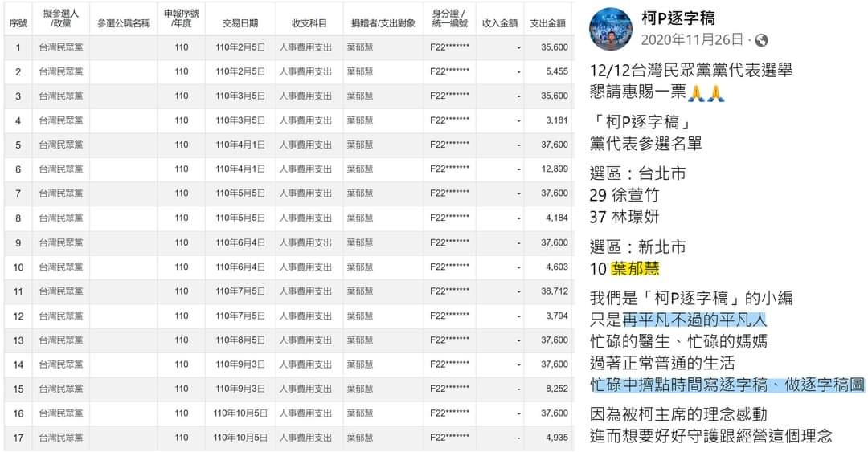Click the line 選區：新北市
This screenshot has height=452, width=868.
(637, 246)
